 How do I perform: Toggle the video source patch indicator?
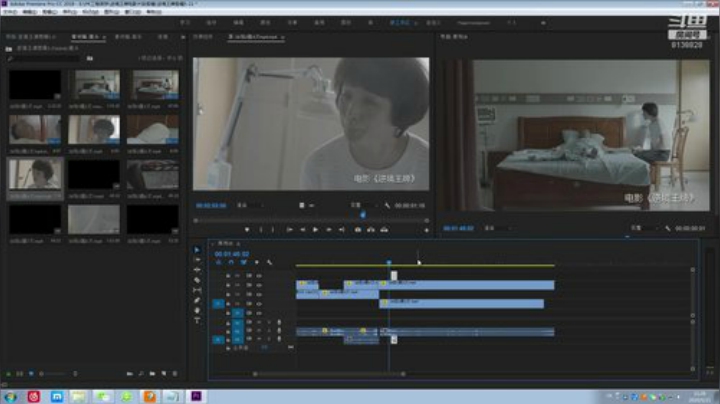pyautogui.click(x=218, y=303)
